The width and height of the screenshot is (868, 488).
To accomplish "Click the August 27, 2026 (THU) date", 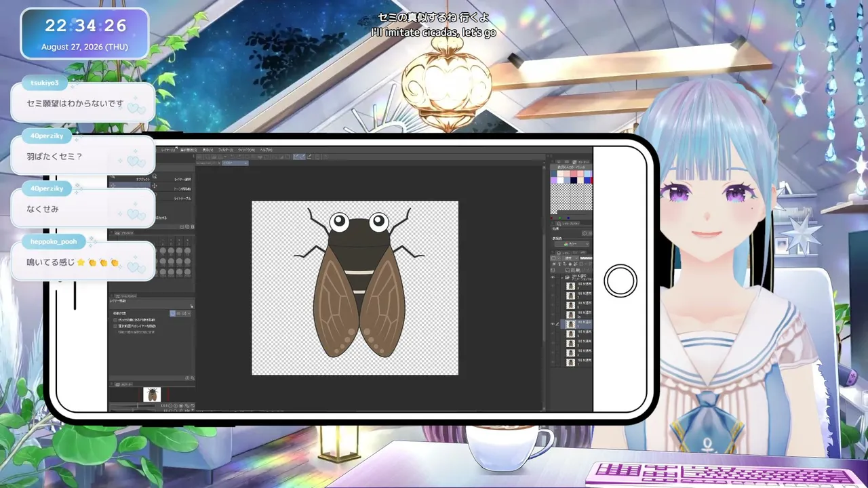I will (85, 47).
